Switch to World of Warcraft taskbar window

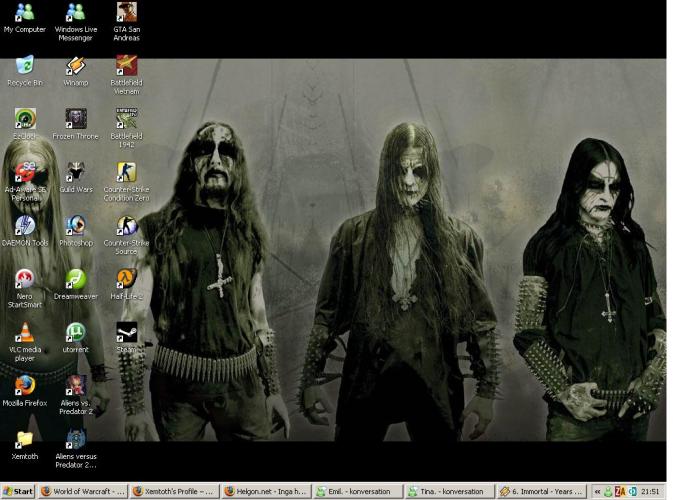click(83, 491)
